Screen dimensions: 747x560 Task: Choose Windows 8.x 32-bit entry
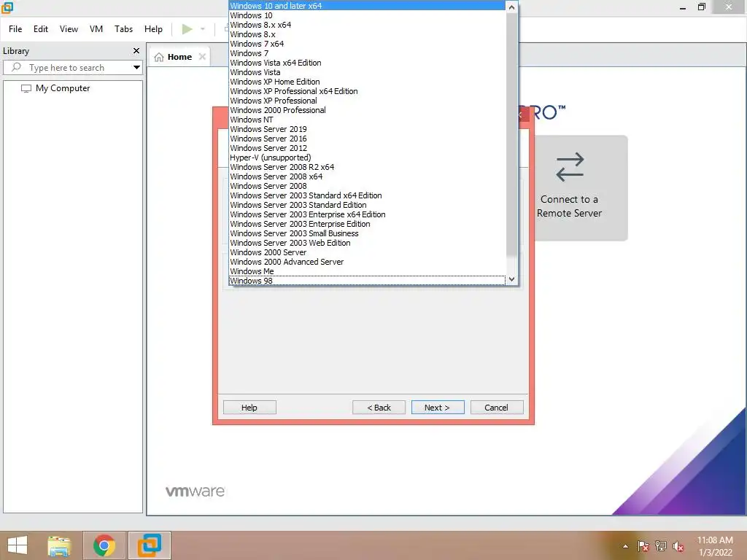pyautogui.click(x=367, y=34)
